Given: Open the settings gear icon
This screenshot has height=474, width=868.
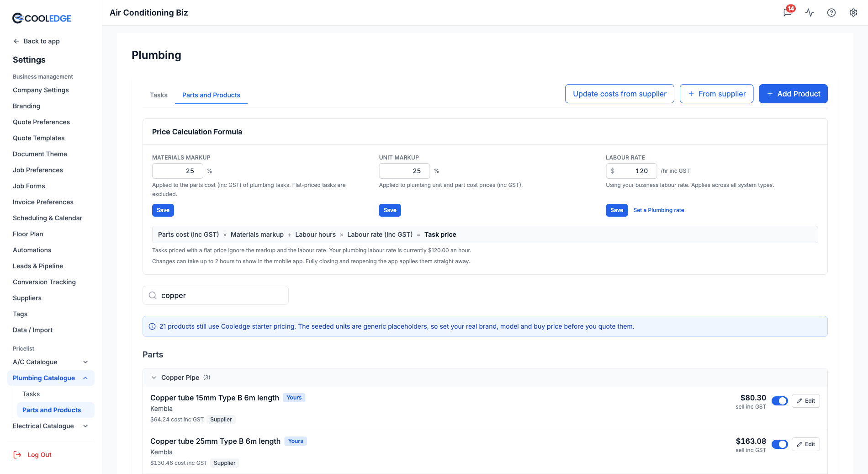Looking at the screenshot, I should (853, 13).
